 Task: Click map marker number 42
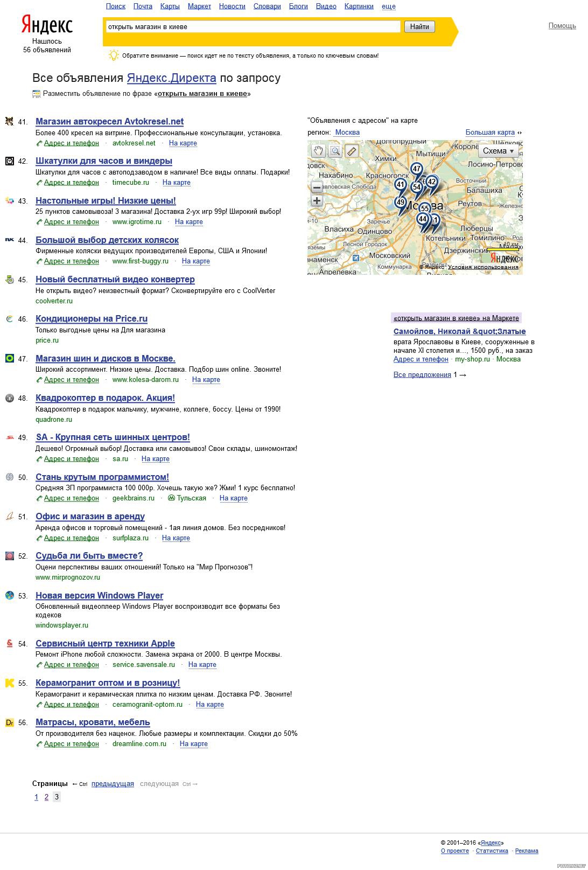(431, 182)
